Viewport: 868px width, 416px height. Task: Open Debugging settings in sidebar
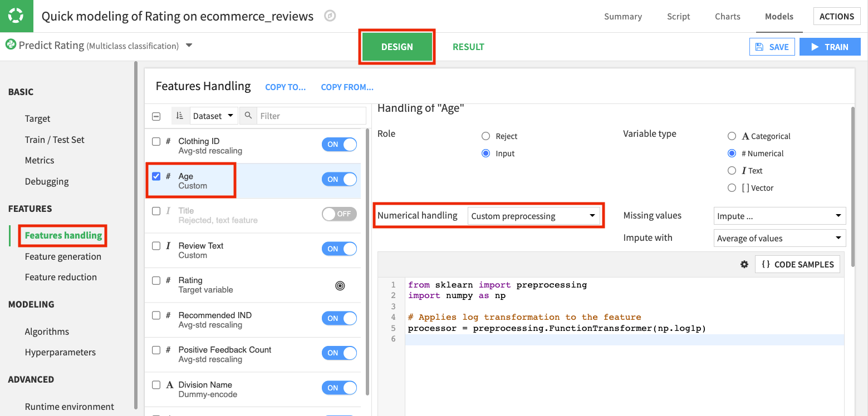(47, 181)
